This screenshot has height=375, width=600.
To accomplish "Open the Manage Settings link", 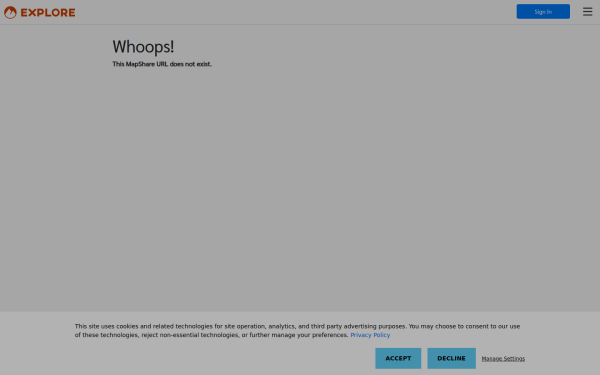I will [503, 359].
